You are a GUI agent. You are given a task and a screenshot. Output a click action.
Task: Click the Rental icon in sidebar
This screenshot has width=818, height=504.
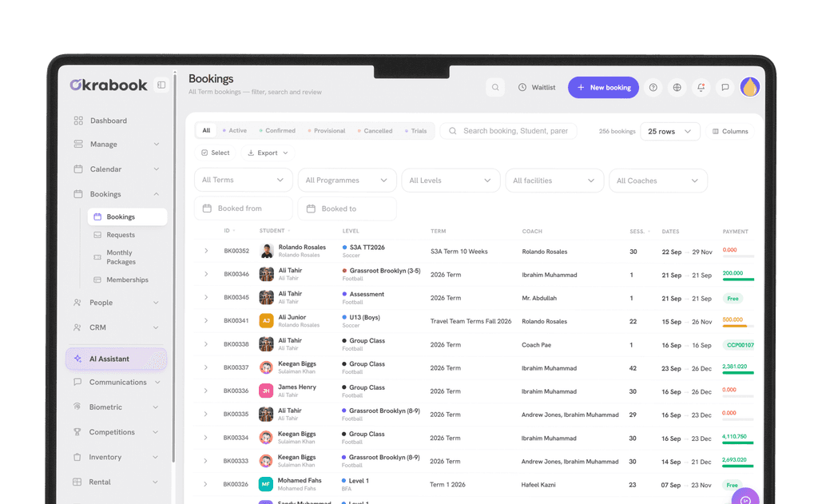[77, 482]
